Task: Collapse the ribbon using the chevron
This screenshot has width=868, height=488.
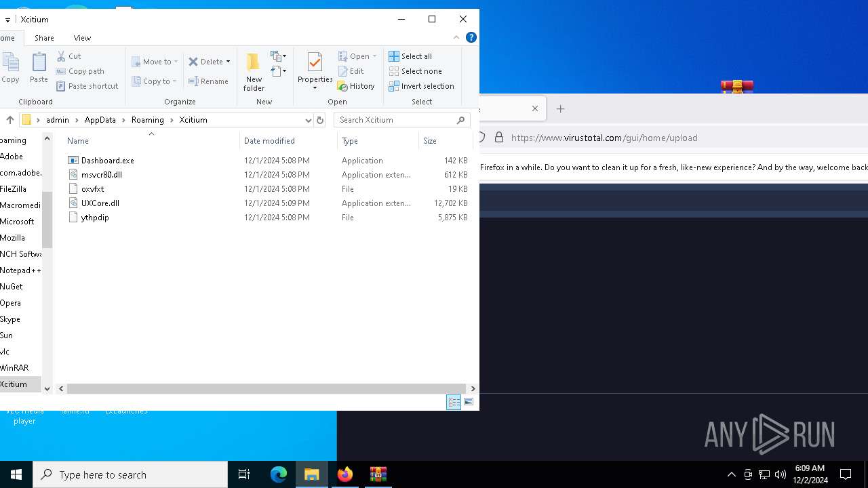Action: point(456,38)
